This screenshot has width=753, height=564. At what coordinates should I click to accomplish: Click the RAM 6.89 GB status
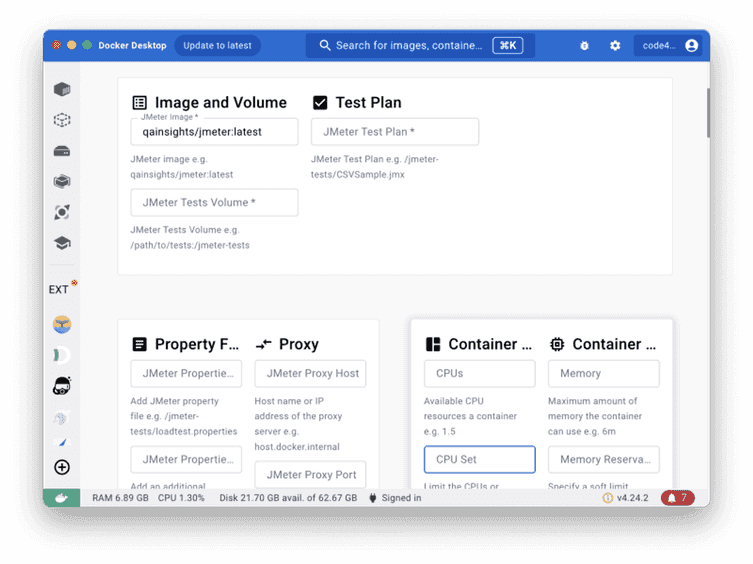[x=121, y=498]
